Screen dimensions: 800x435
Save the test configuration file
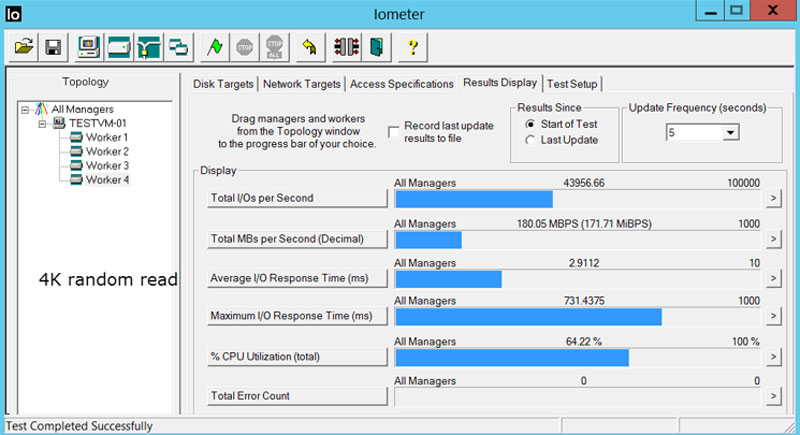point(53,47)
